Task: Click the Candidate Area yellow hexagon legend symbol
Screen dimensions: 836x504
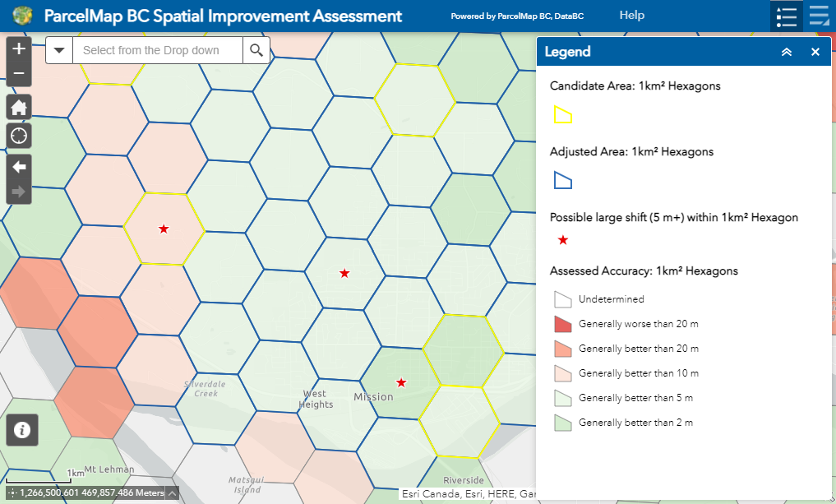Action: point(563,114)
